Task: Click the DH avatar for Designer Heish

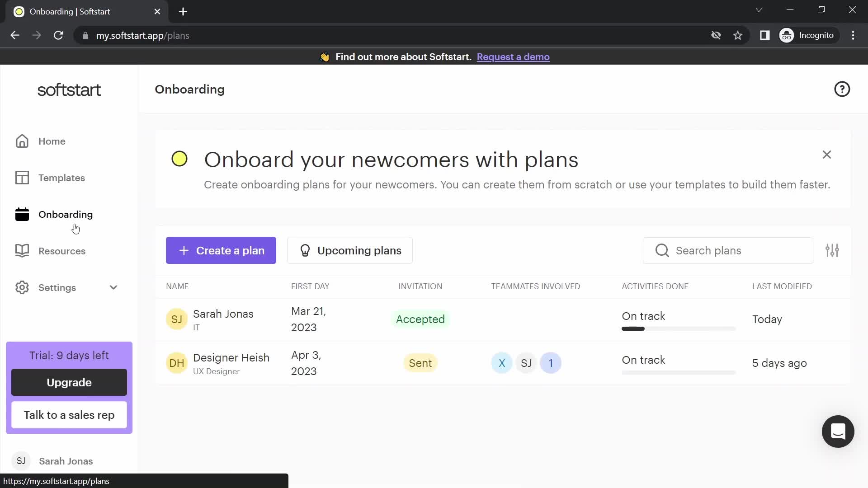Action: point(177,363)
